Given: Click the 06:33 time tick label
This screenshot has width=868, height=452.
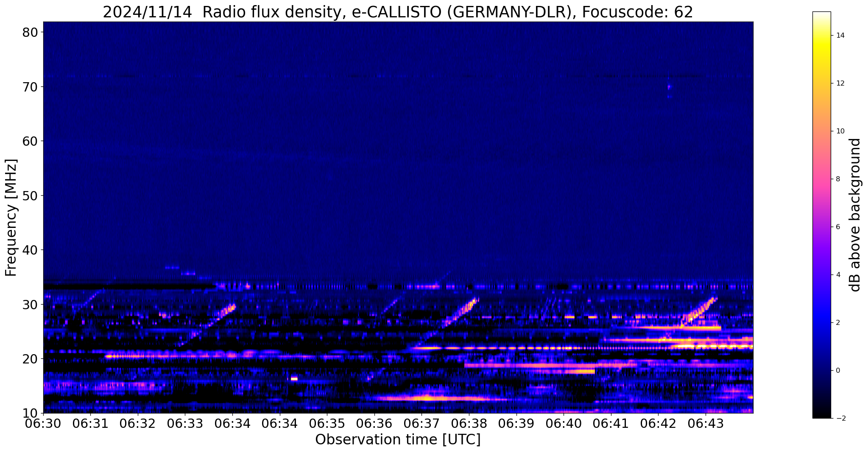Looking at the screenshot, I should 185,423.
